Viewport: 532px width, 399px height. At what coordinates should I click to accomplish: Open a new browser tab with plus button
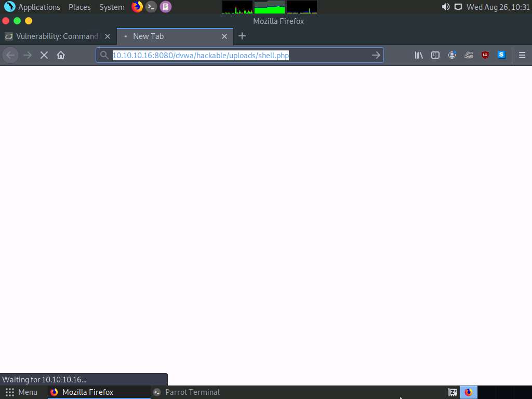coord(242,36)
